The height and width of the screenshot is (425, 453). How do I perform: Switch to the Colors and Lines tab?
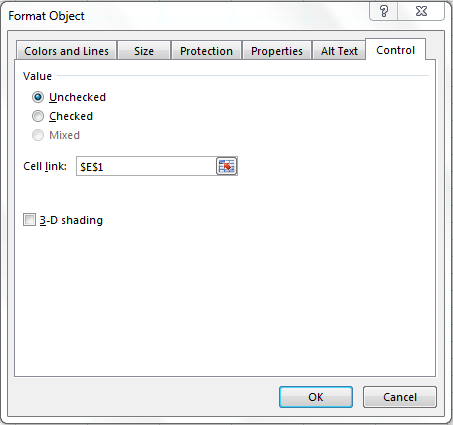(x=66, y=51)
